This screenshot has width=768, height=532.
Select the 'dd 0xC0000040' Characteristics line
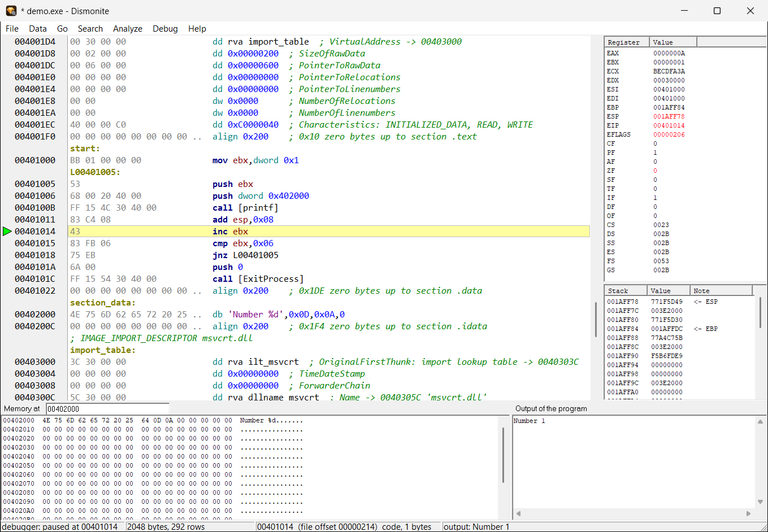(x=329, y=125)
